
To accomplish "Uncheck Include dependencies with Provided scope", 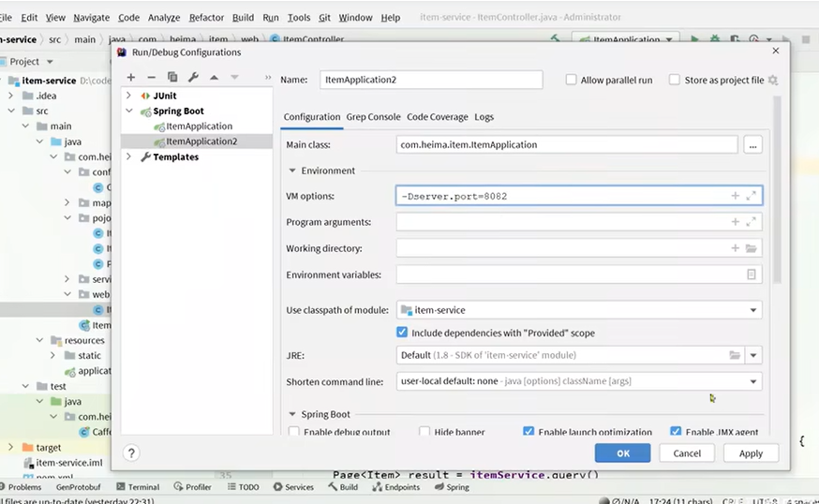I will pos(402,333).
